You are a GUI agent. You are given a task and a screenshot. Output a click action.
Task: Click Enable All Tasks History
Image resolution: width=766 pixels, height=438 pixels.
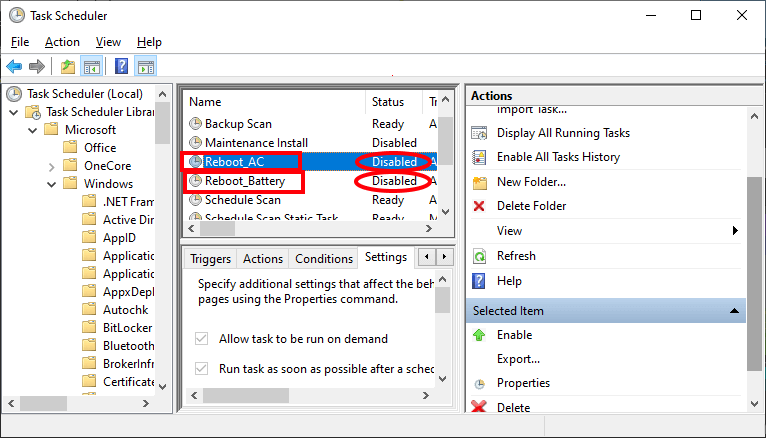coord(558,157)
